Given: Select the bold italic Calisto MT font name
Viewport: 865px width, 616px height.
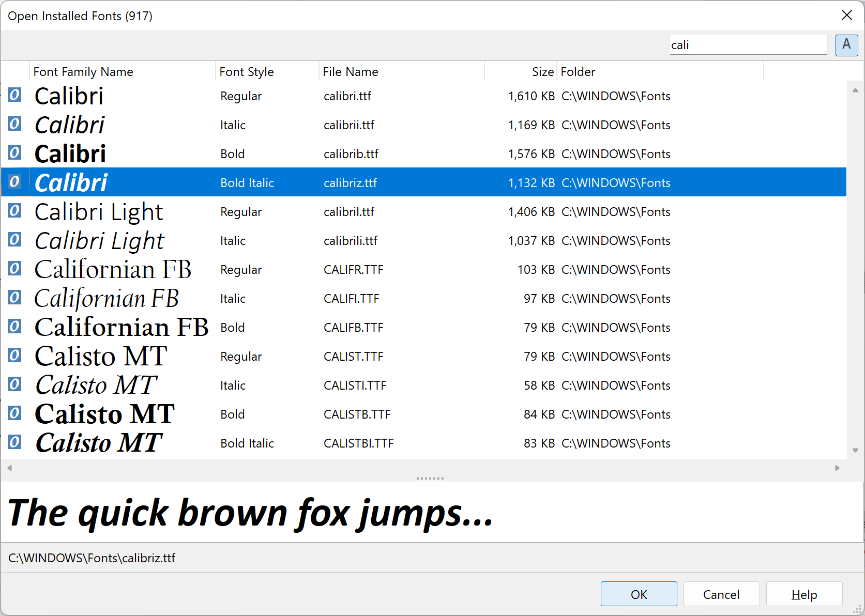Looking at the screenshot, I should tap(99, 443).
